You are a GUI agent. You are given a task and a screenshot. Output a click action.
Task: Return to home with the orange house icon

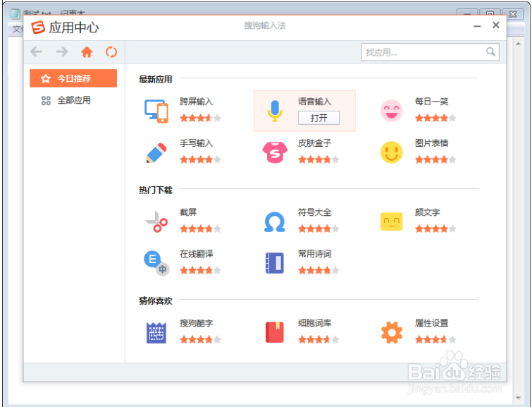(87, 52)
